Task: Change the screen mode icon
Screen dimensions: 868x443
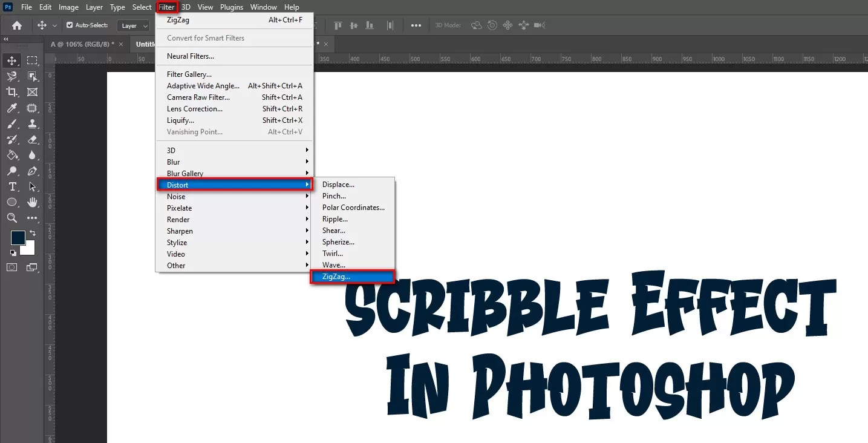Action: [x=31, y=267]
